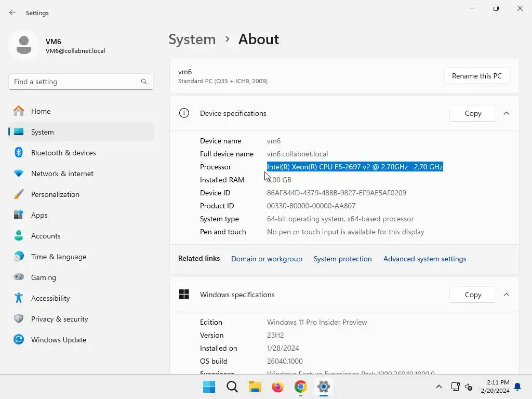532x399 pixels.
Task: Open Advanced system settings link
Action: coord(425,259)
